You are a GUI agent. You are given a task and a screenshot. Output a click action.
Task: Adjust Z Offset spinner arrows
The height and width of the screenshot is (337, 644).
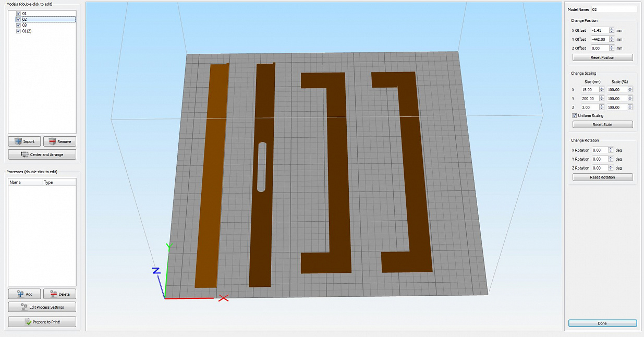click(612, 48)
